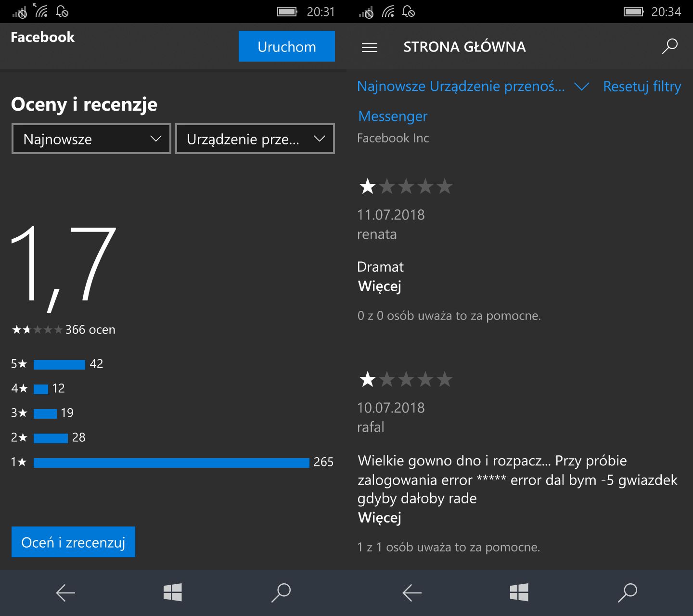
Task: Tap the review text starting "Wielkie gowno dno"
Action: click(x=517, y=479)
